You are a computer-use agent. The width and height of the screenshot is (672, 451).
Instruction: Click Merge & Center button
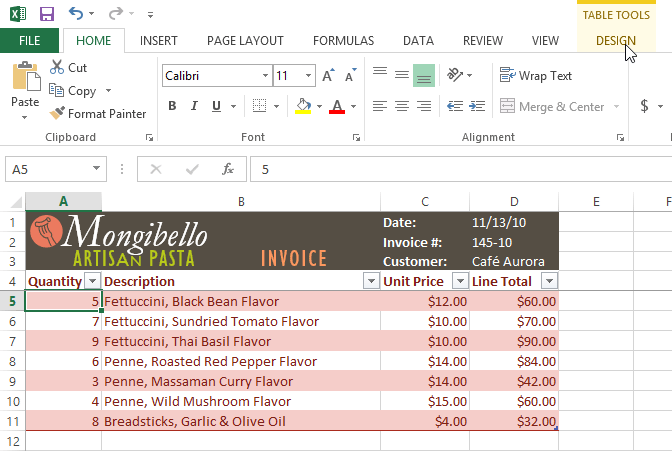pos(552,106)
